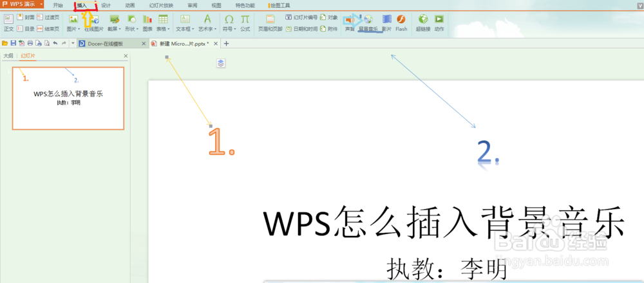Click the 符号 symbol icon
This screenshot has height=283, width=644.
click(229, 19)
